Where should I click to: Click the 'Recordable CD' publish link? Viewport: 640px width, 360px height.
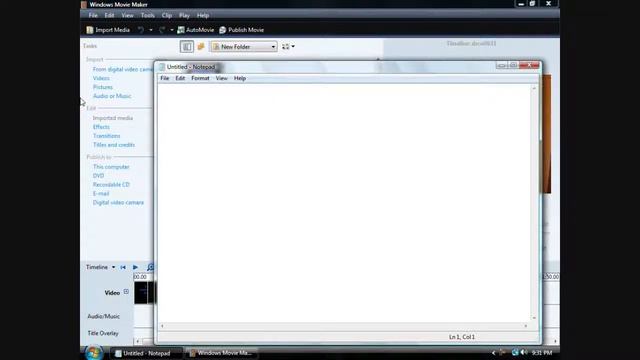(x=111, y=184)
